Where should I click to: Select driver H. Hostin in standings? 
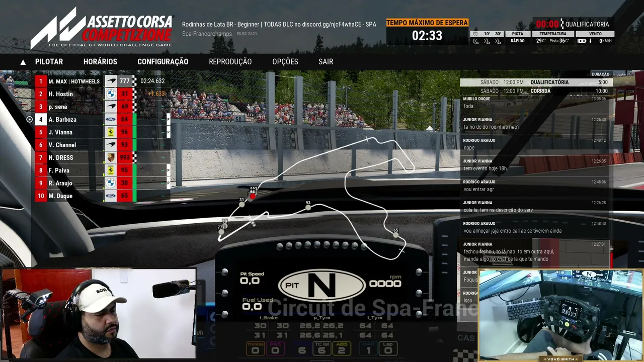[x=61, y=94]
